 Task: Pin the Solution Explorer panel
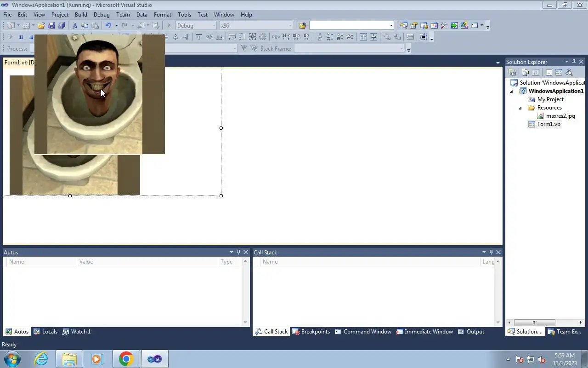574,62
